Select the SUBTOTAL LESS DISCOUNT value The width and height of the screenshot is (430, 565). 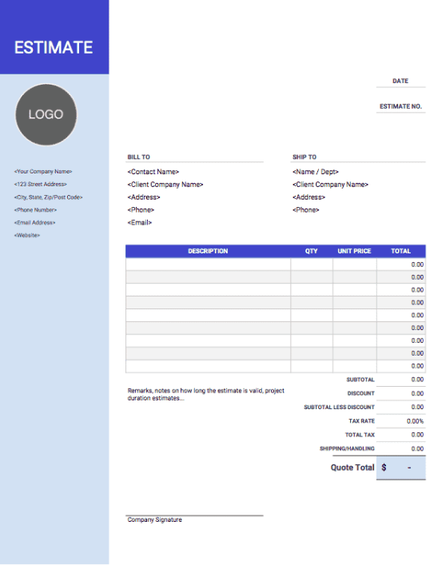click(x=417, y=407)
